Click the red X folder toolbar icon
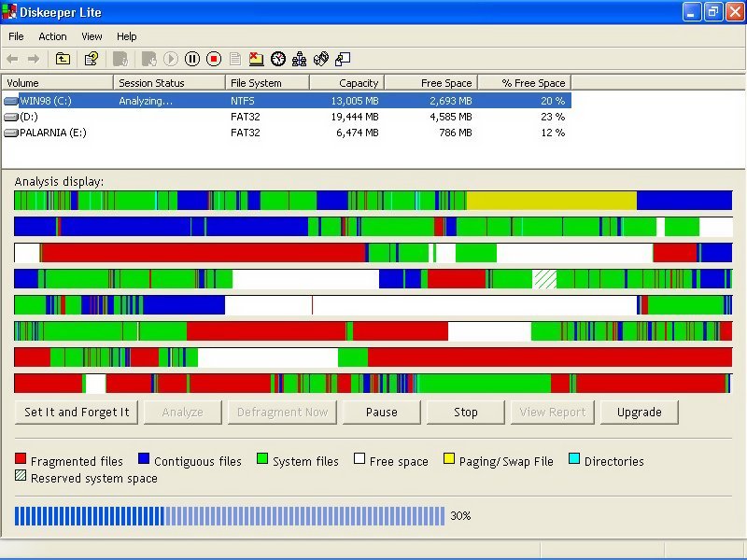The image size is (747, 560). click(257, 59)
